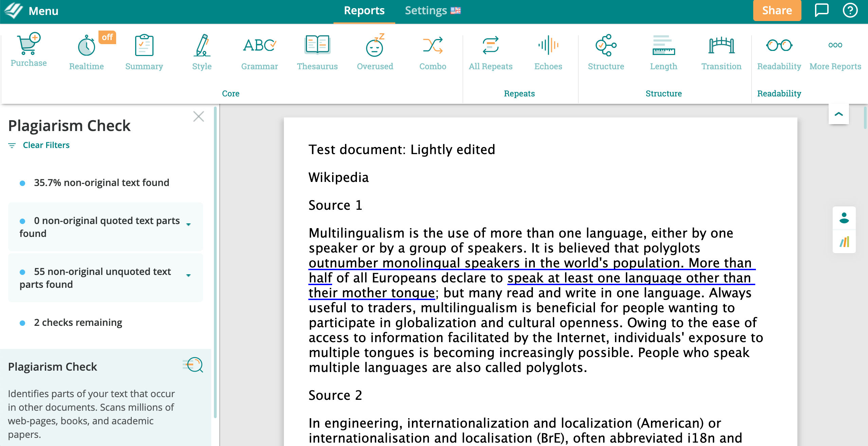Click the orange Share button
This screenshot has height=446, width=868.
(x=777, y=11)
